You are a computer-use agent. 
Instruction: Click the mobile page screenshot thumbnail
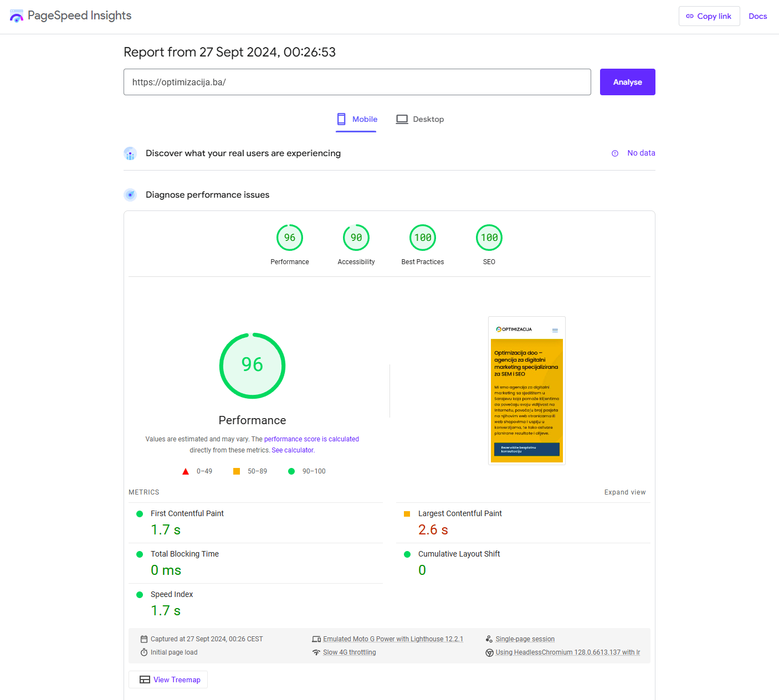pyautogui.click(x=526, y=390)
